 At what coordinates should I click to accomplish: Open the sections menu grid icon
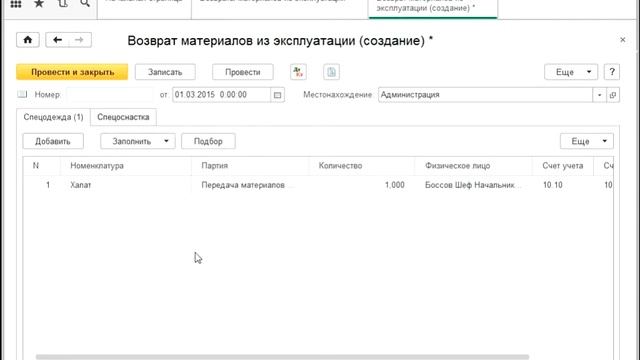tap(16, 4)
